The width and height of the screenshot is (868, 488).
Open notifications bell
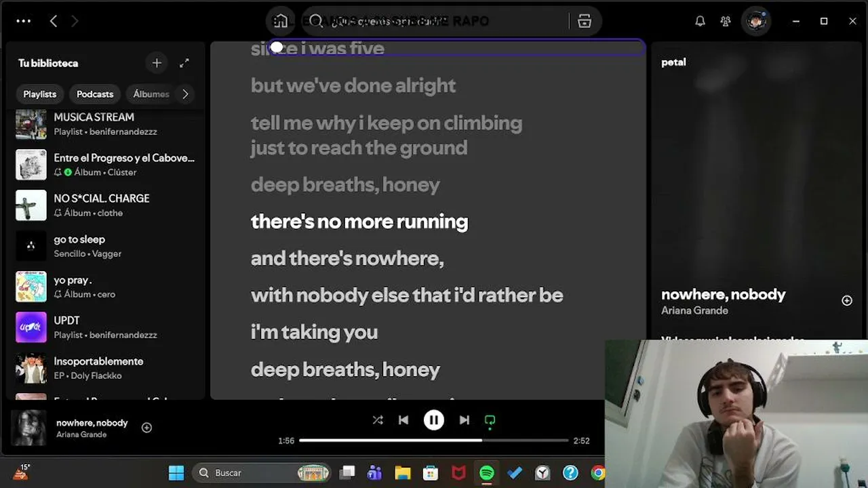(x=700, y=21)
